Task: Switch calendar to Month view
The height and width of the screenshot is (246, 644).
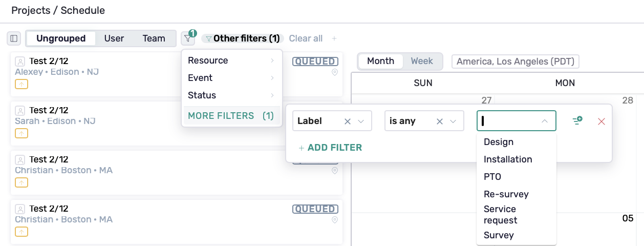Action: 380,61
